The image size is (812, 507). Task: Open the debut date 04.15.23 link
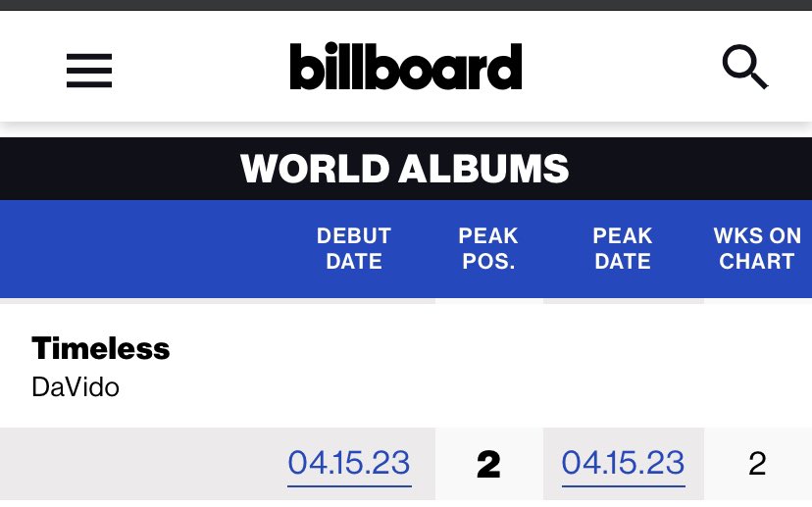349,463
